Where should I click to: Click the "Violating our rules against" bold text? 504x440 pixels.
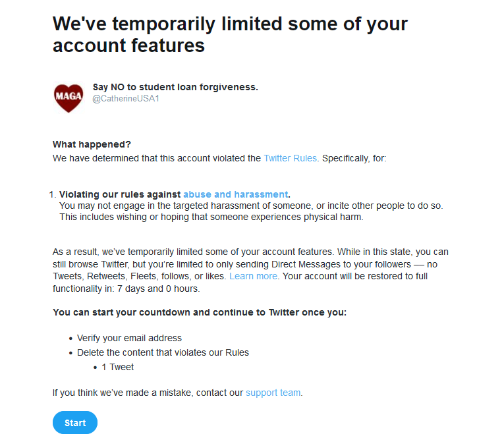coord(120,194)
